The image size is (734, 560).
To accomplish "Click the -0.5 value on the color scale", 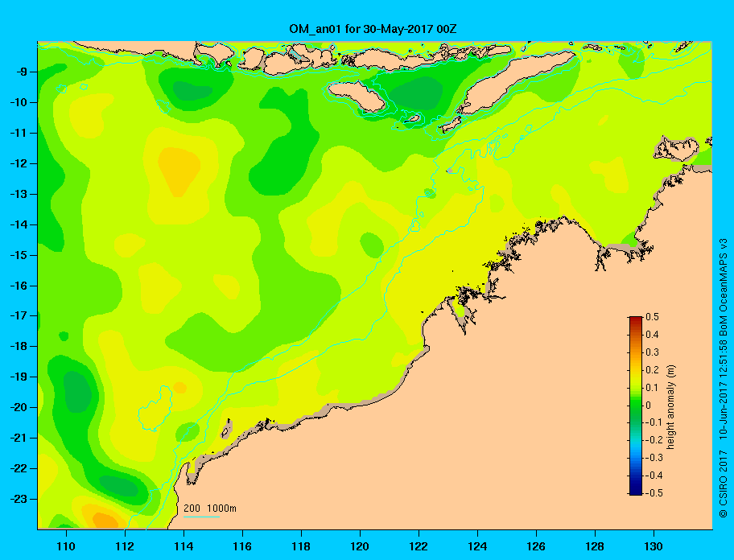I will (654, 493).
